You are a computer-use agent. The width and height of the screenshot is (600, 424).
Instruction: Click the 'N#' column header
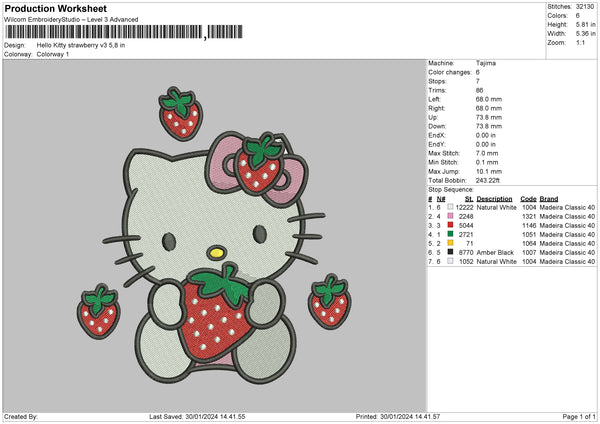pos(441,199)
